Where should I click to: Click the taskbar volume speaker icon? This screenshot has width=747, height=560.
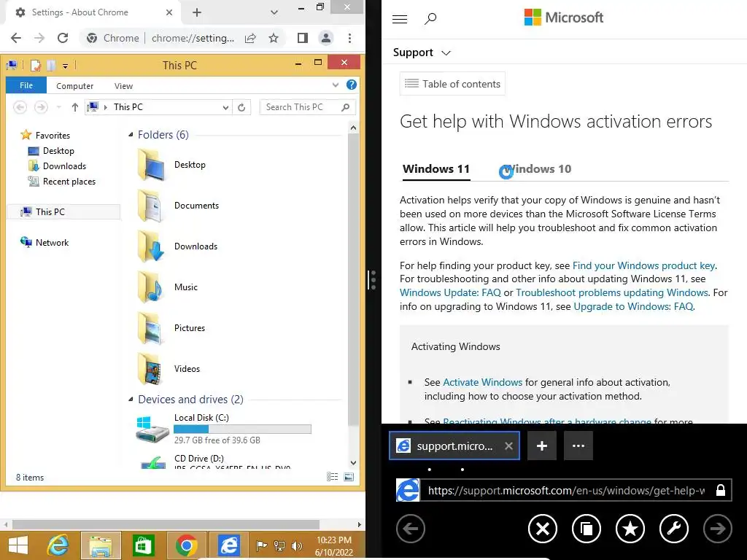click(x=296, y=545)
